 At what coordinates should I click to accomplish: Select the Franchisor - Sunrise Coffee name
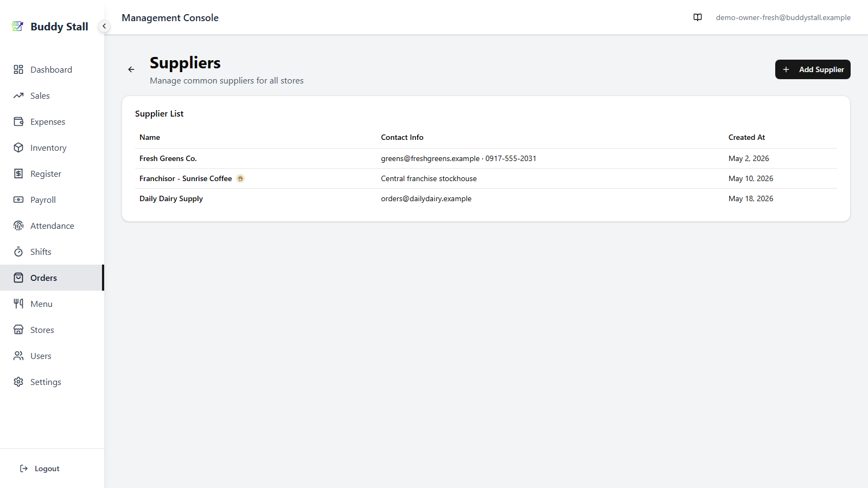tap(186, 178)
